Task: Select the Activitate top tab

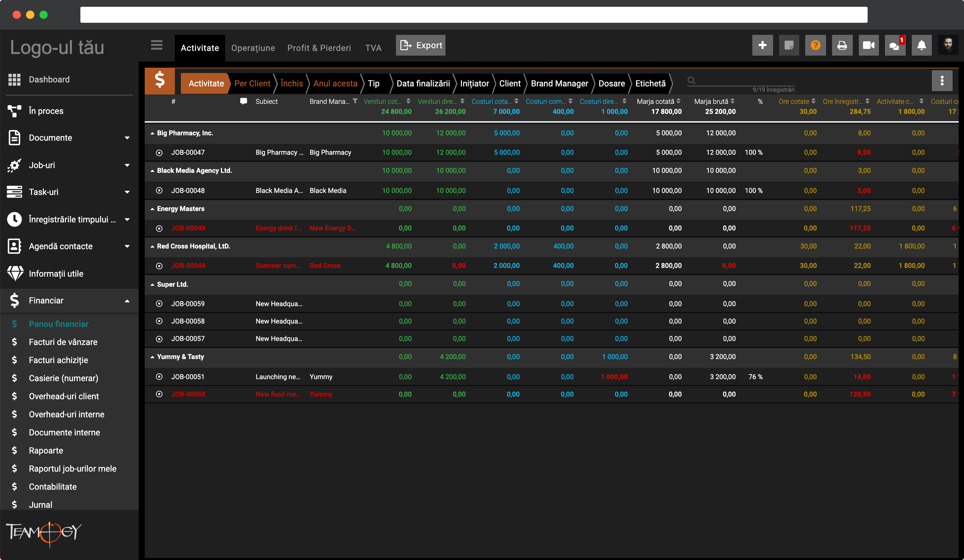Action: pos(200,48)
